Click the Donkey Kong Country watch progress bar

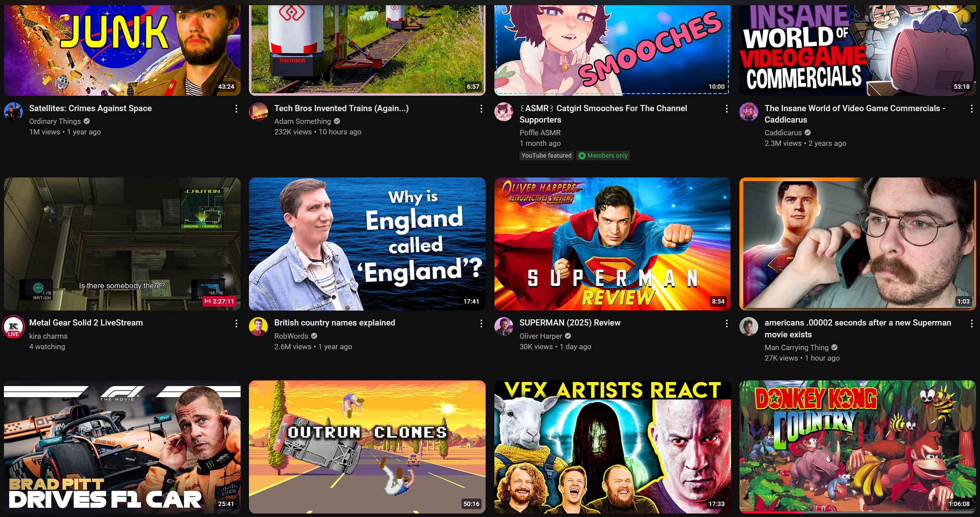857,512
